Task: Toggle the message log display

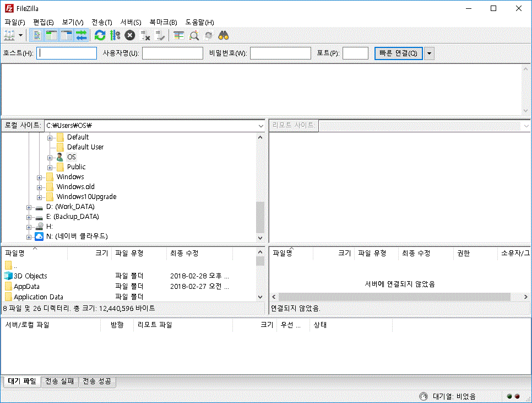Action: click(37, 35)
